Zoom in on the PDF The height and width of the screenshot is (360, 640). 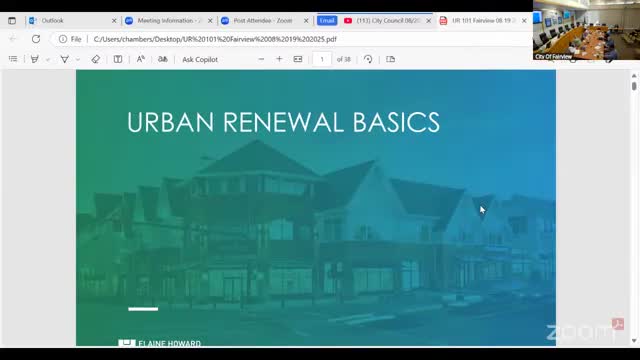click(x=279, y=59)
